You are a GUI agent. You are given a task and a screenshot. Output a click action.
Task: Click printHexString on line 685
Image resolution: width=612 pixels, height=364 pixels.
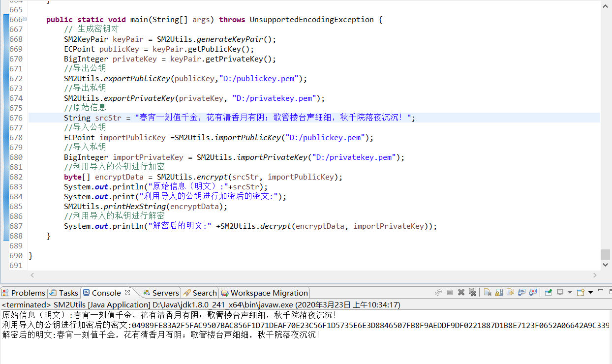135,207
